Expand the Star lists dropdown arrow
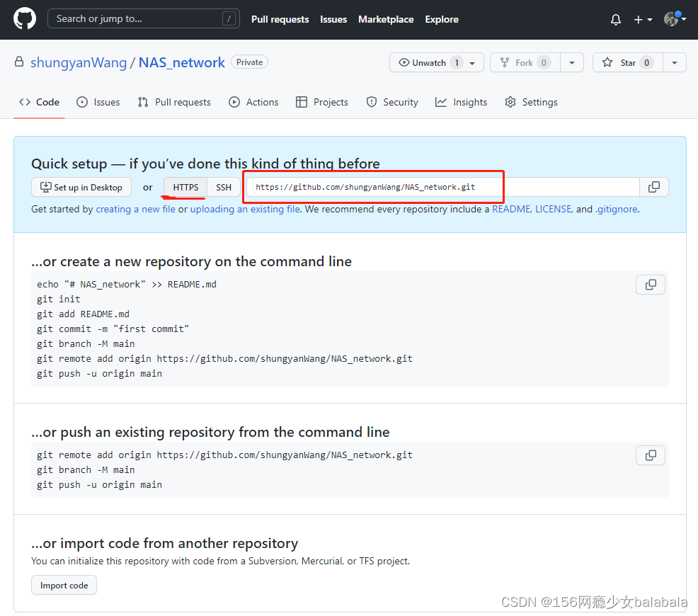This screenshot has width=698, height=616. tap(675, 63)
